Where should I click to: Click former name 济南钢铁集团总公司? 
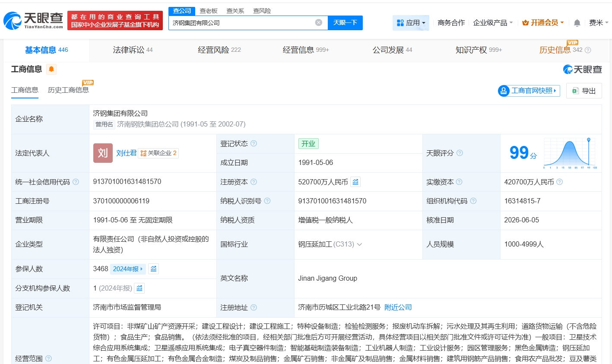148,124
